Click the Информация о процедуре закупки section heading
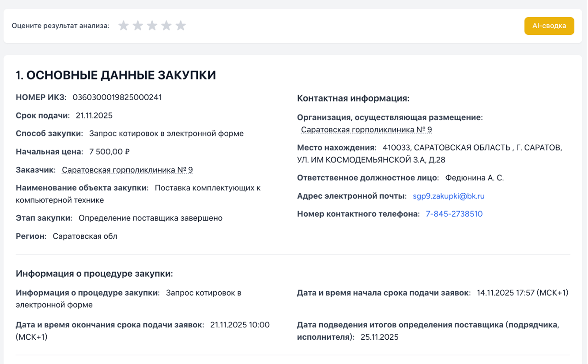This screenshot has width=588, height=364. [94, 274]
